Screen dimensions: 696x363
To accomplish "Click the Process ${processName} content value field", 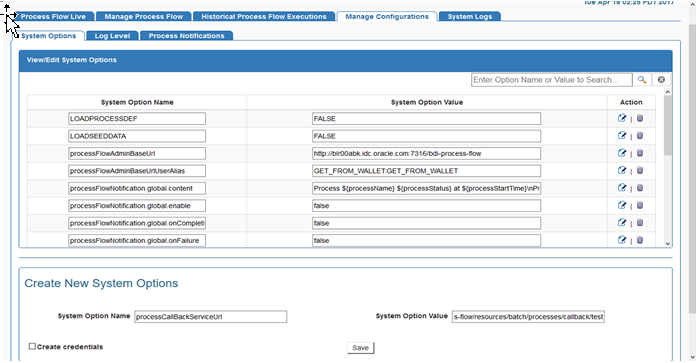I will [426, 188].
